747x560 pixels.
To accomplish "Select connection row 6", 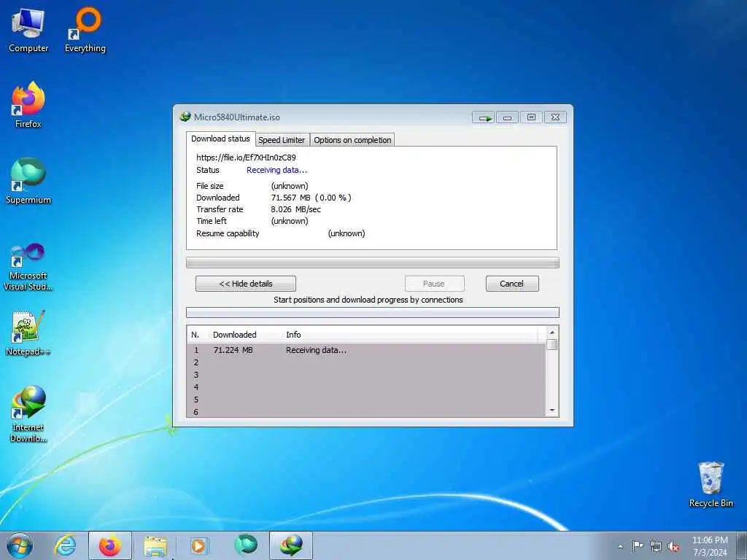I will (x=366, y=412).
